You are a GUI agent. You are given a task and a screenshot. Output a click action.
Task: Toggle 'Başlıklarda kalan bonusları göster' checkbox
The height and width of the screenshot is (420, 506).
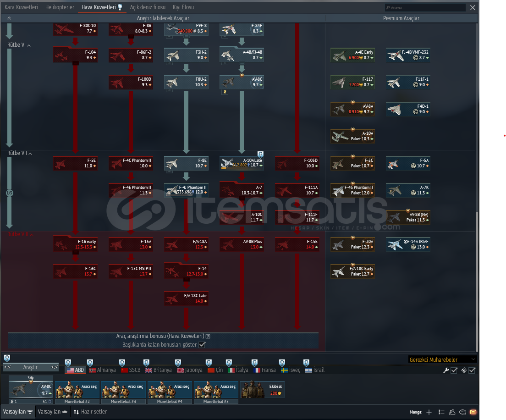pos(202,344)
